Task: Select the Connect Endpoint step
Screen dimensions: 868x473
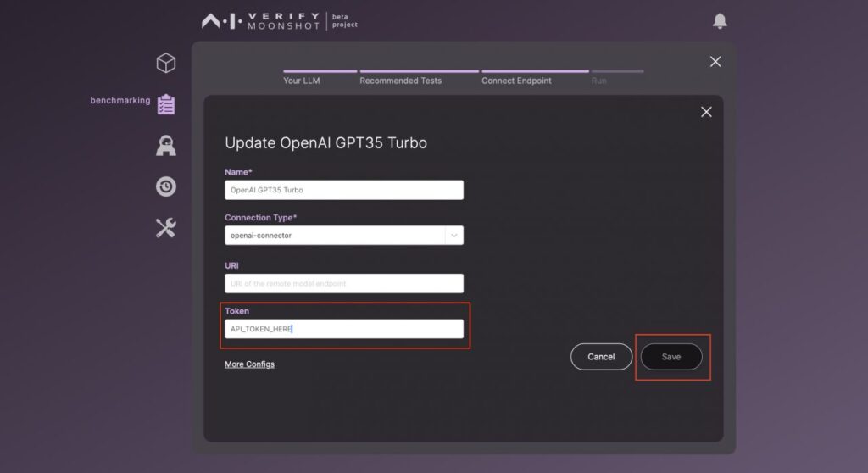Action: 516,81
